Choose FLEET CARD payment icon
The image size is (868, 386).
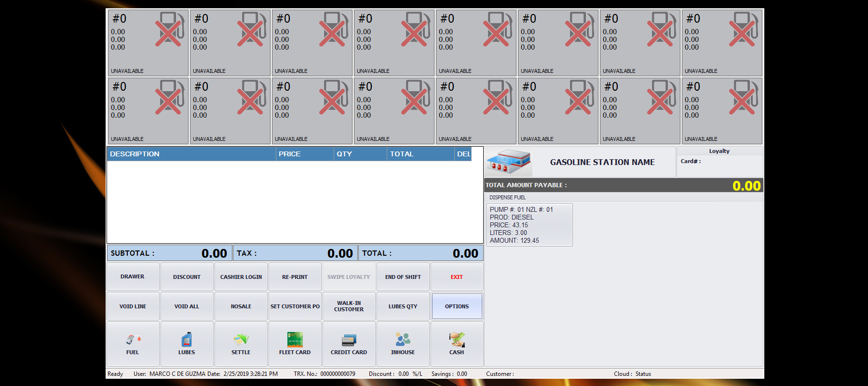(x=295, y=340)
